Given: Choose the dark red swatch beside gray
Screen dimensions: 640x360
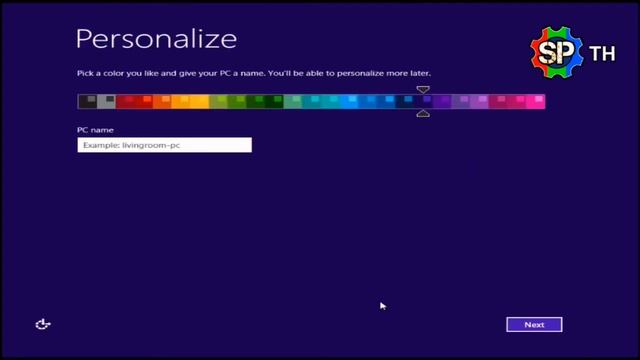Looking at the screenshot, I should (125, 102).
